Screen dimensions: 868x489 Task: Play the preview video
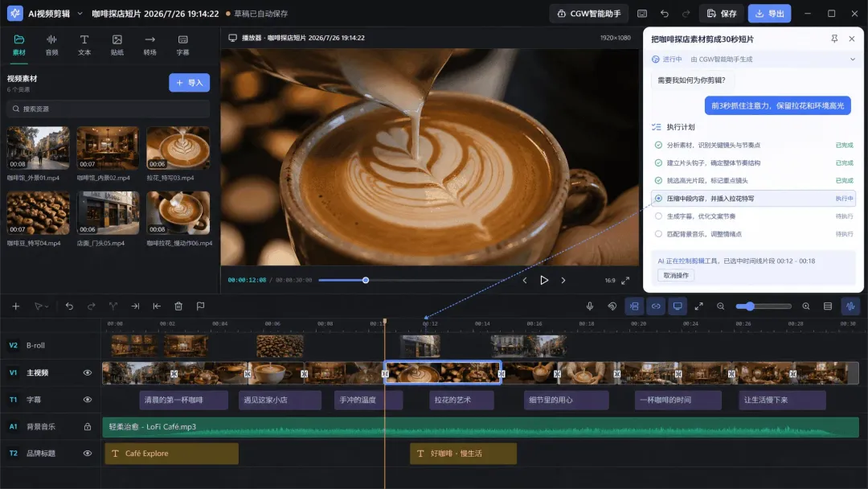click(544, 280)
